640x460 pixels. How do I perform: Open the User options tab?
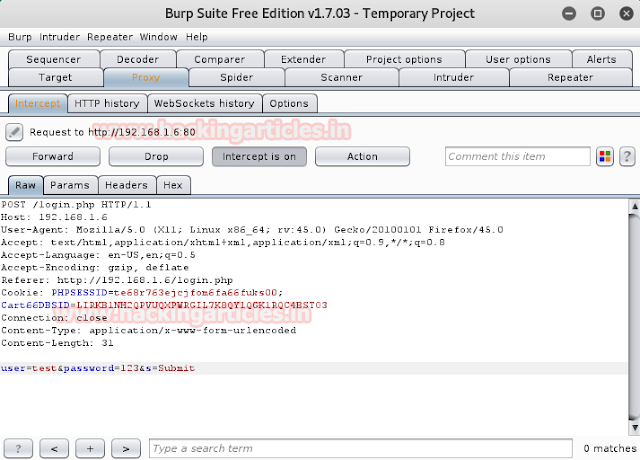pyautogui.click(x=518, y=59)
